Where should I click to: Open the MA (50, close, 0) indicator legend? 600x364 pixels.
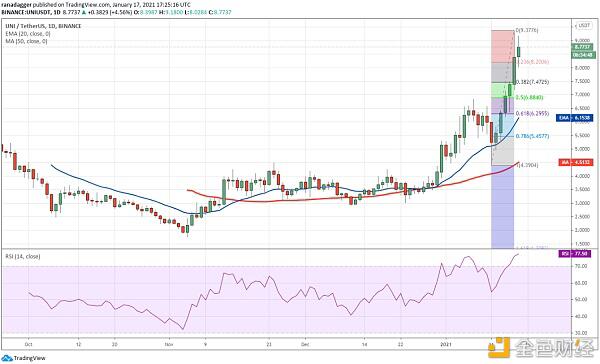(26, 41)
